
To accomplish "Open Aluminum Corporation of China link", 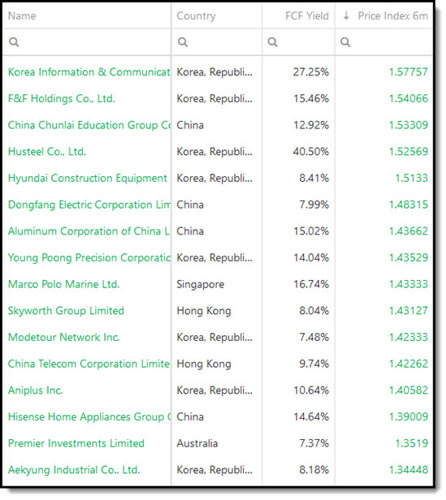I will point(89,231).
